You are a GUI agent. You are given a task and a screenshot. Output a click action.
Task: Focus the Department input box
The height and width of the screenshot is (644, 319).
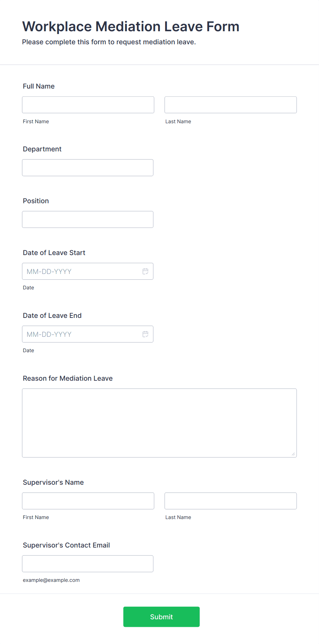click(x=88, y=168)
